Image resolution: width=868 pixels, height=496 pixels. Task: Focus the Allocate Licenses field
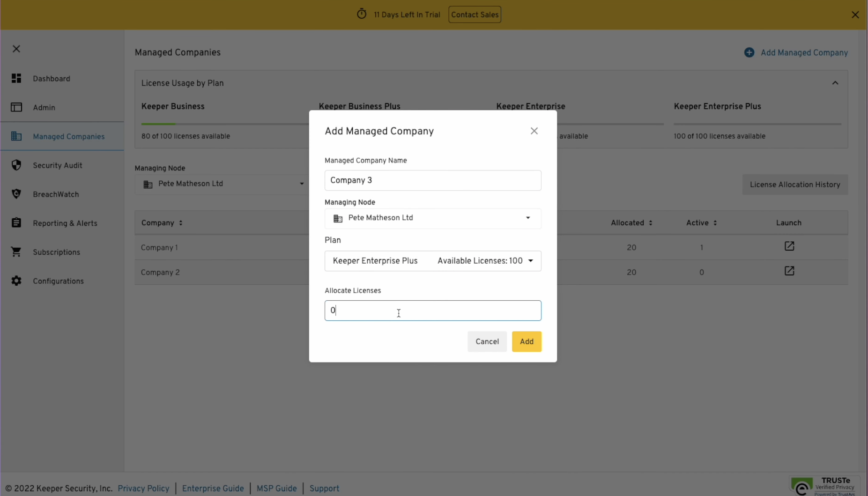(x=433, y=311)
